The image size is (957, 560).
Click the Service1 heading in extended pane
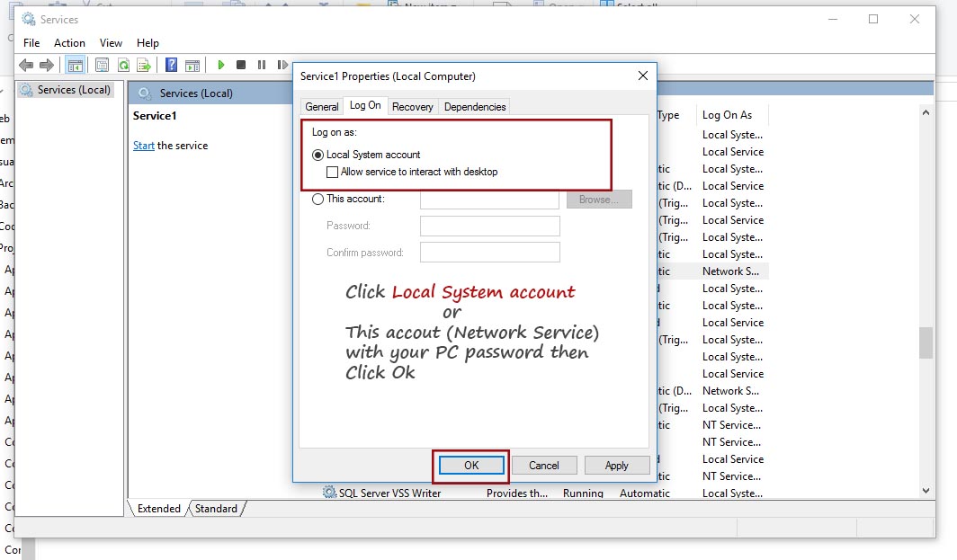click(155, 116)
